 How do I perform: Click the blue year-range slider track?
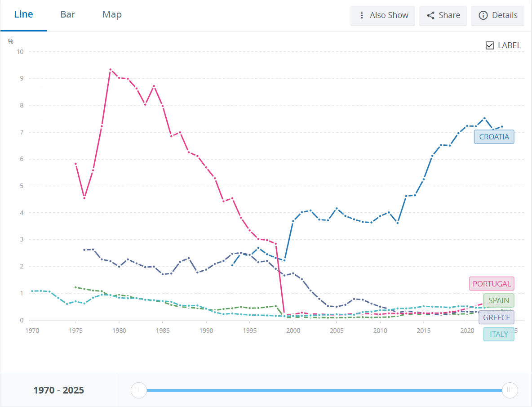(324, 390)
